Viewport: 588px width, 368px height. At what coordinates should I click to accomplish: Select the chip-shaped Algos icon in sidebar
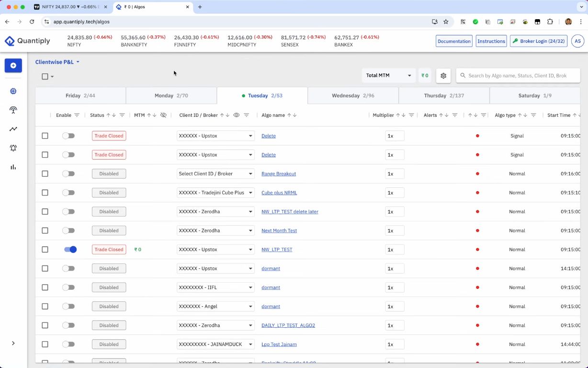(x=13, y=91)
